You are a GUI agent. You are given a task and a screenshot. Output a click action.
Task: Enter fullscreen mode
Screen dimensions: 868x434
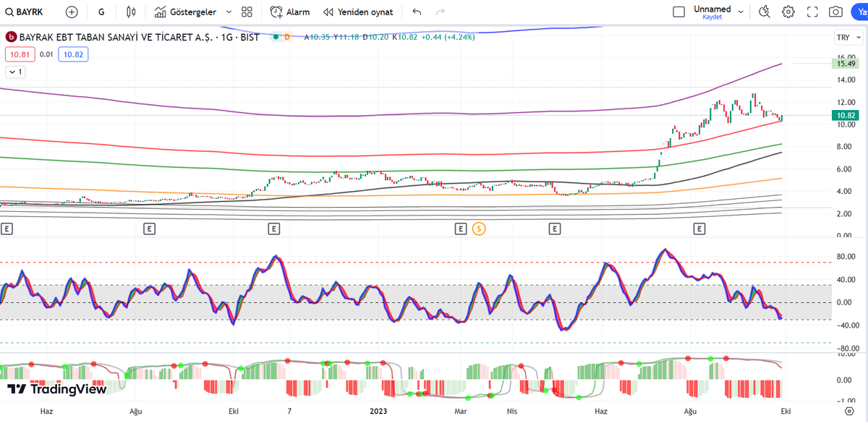812,12
